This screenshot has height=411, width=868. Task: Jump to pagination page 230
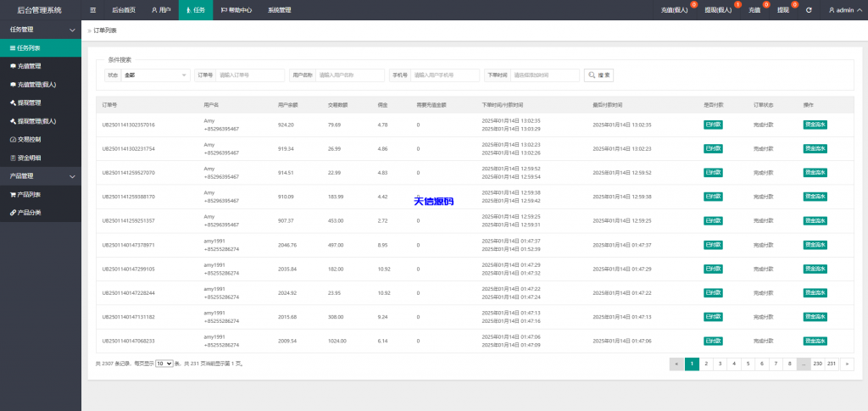pos(818,364)
